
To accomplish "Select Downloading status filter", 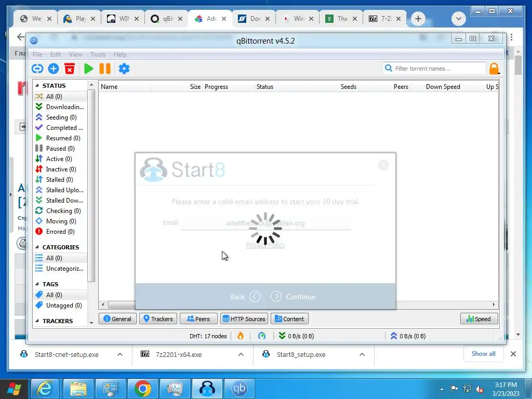I will [x=60, y=107].
